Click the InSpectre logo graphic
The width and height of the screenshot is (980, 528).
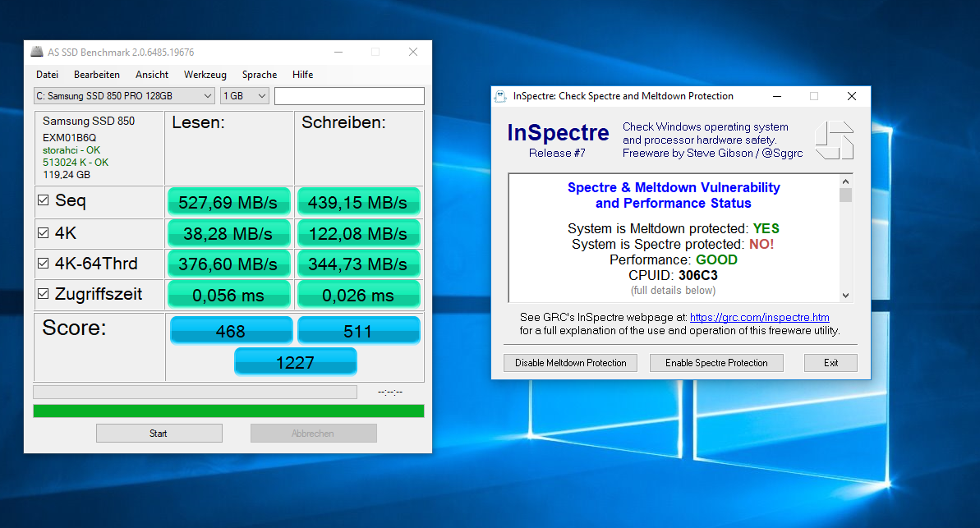(x=835, y=140)
